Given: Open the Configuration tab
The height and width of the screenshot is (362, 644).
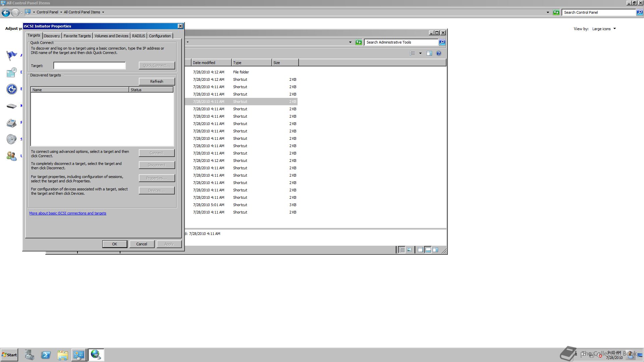Looking at the screenshot, I should pos(160,36).
